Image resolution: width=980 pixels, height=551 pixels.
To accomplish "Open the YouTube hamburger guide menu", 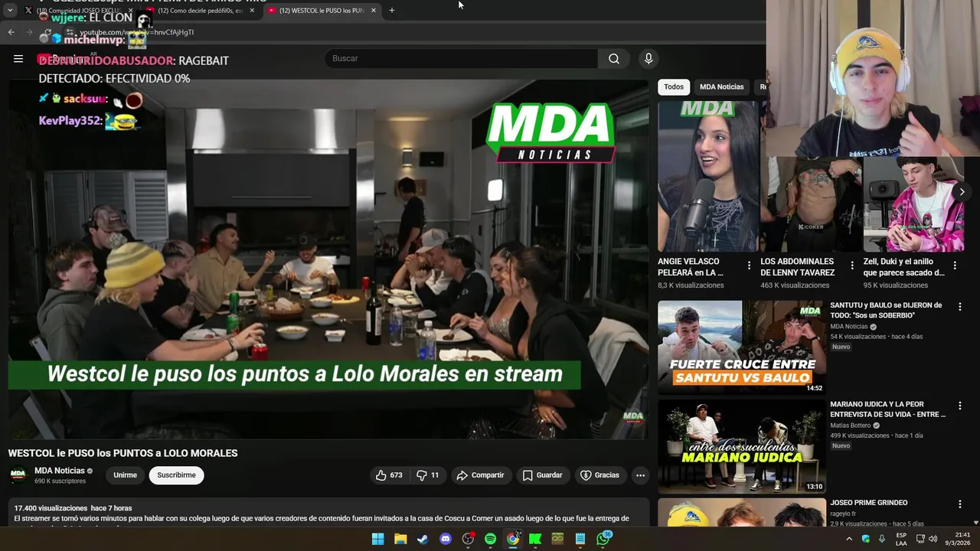I will (18, 58).
